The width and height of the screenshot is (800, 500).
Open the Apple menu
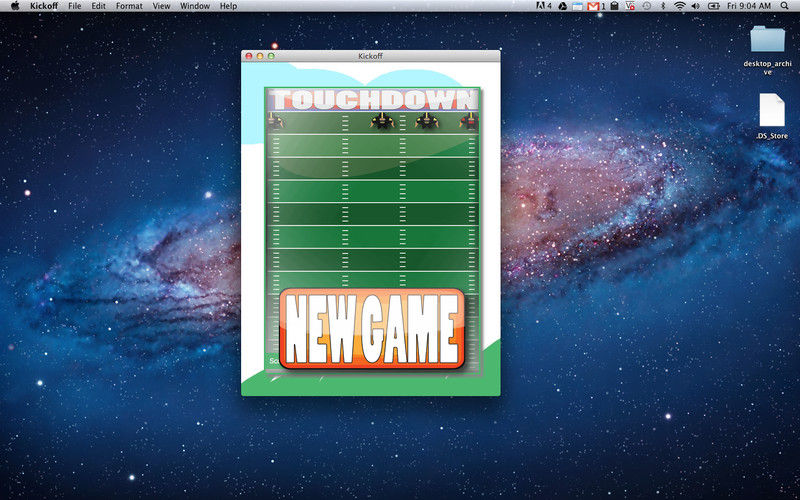click(x=15, y=6)
